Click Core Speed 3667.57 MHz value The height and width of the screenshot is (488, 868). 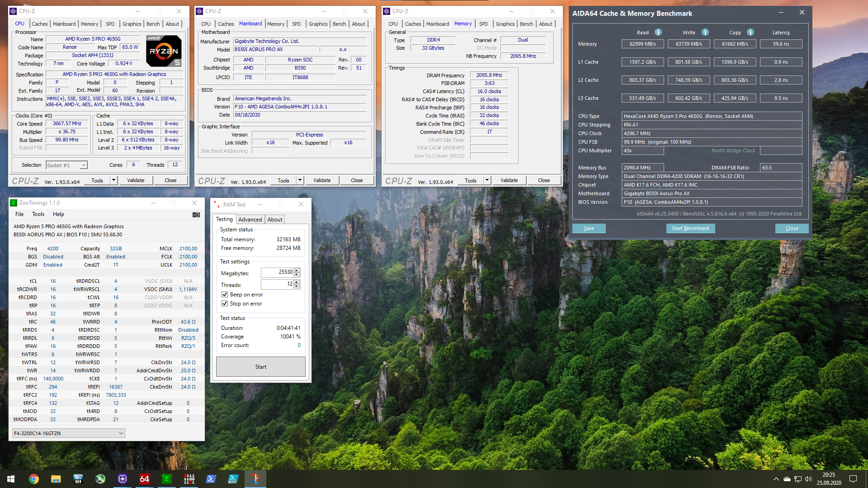[x=67, y=124]
